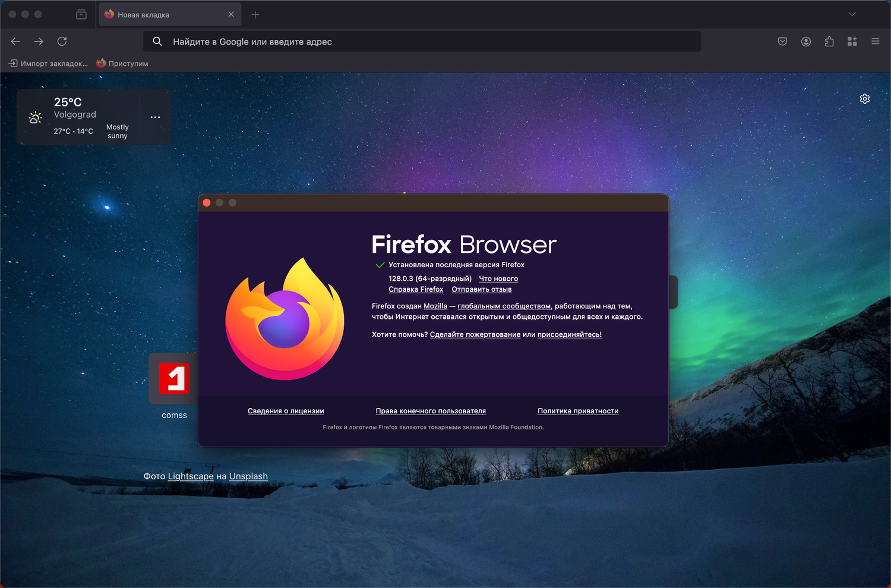
Task: Go back with the back arrow
Action: click(15, 42)
